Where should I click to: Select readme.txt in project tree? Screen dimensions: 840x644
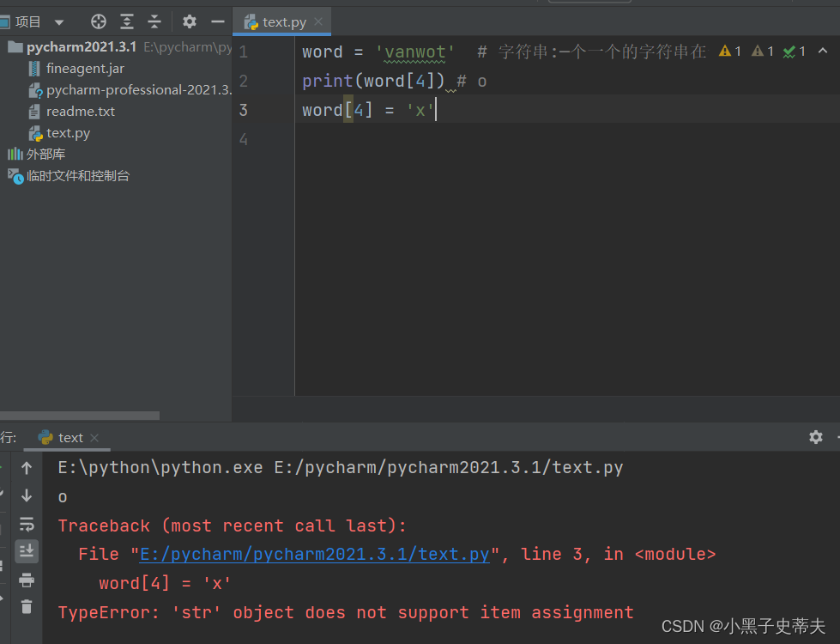[81, 112]
